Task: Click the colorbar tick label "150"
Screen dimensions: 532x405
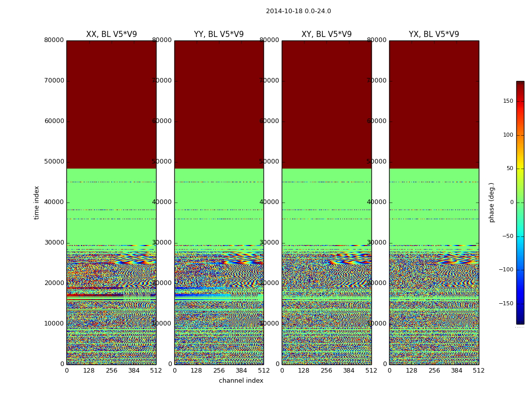Action: [508, 101]
